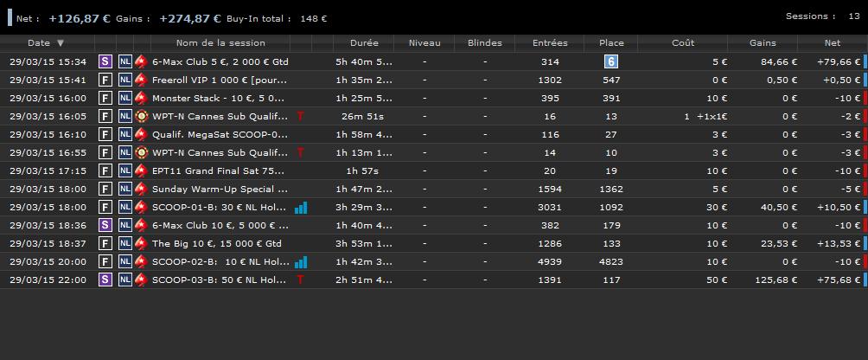Click the Niveau column header
Screen dimensions: 868x360
point(424,42)
